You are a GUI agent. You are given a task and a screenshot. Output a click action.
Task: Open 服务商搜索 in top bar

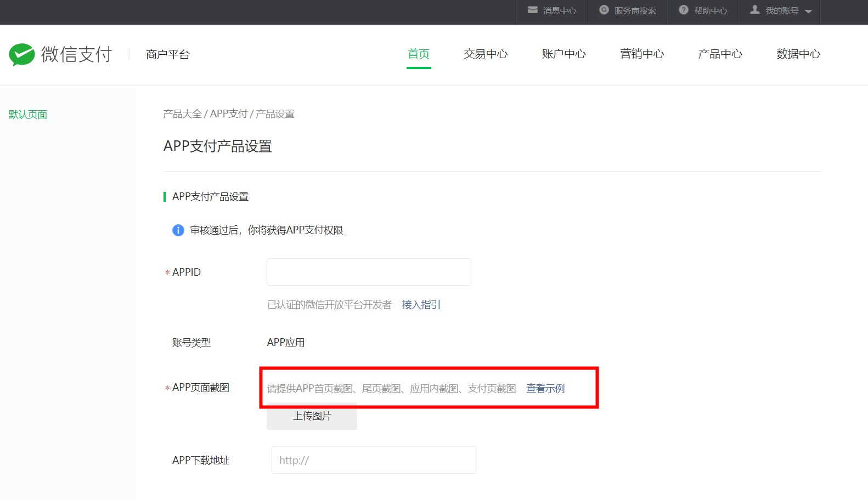click(635, 11)
